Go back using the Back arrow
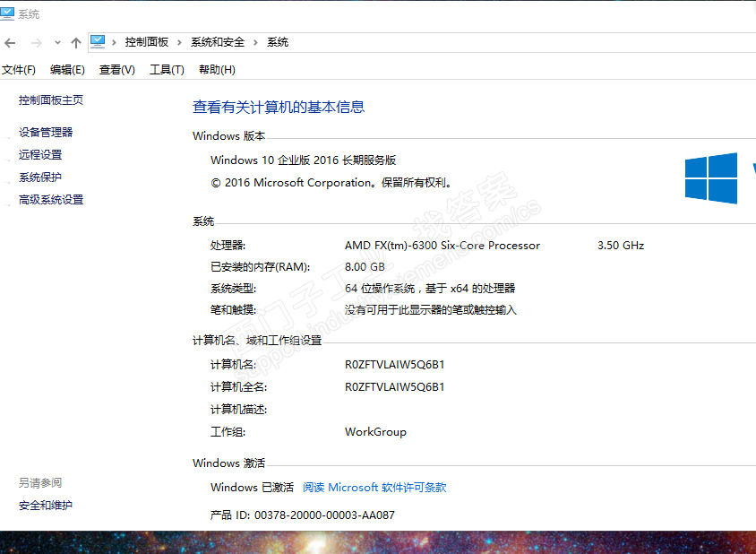 click(x=10, y=43)
